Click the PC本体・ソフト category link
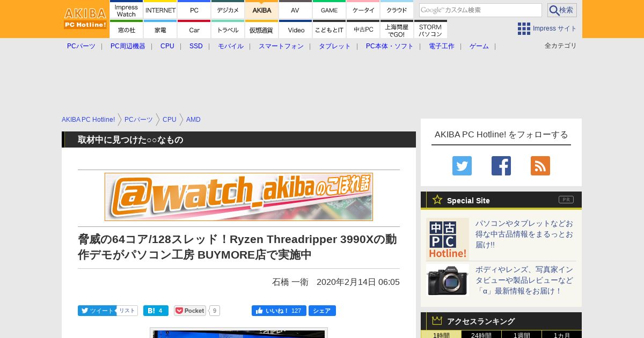 pyautogui.click(x=390, y=46)
